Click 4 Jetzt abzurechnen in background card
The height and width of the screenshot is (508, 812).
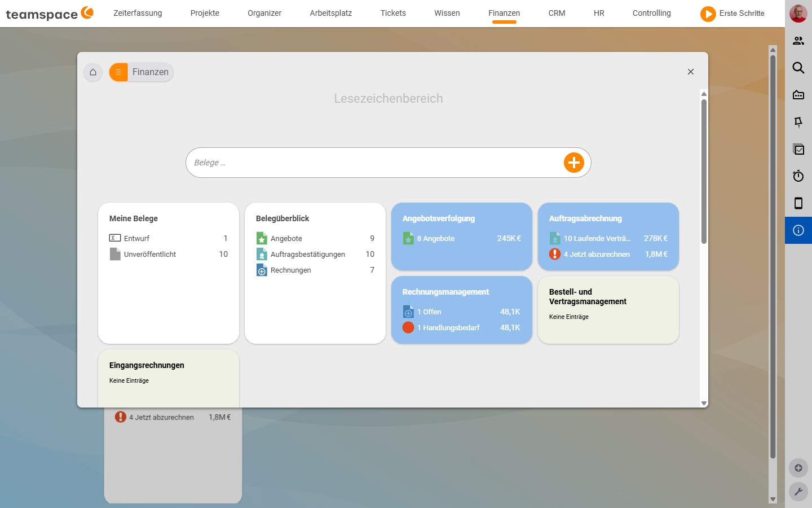pos(173,417)
